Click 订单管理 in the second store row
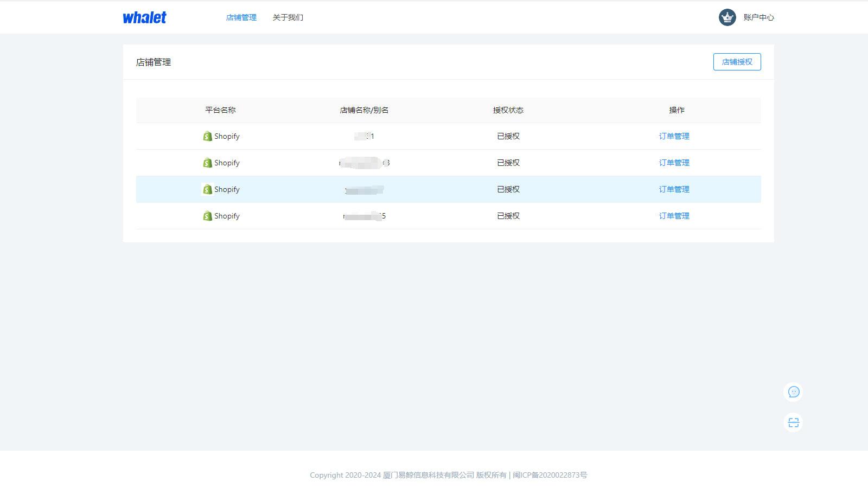868x488 pixels. (674, 163)
